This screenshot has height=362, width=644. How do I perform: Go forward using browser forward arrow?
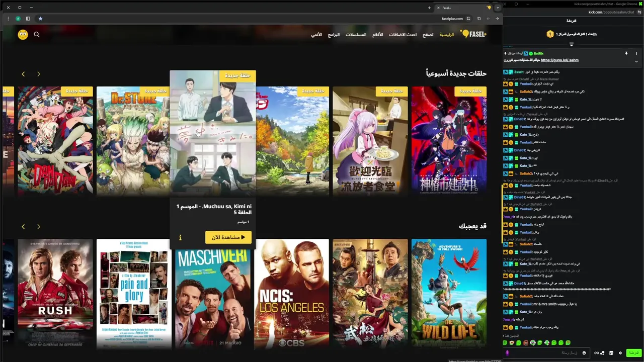click(488, 19)
